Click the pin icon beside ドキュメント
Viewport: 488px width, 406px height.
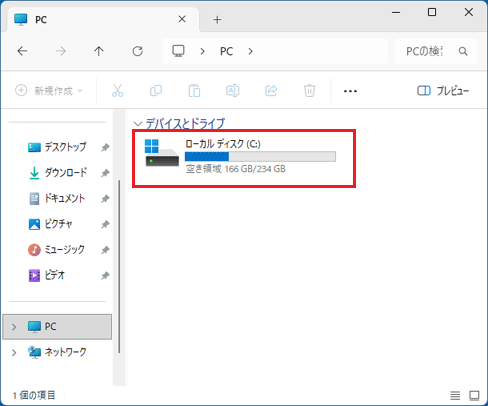[x=105, y=199]
